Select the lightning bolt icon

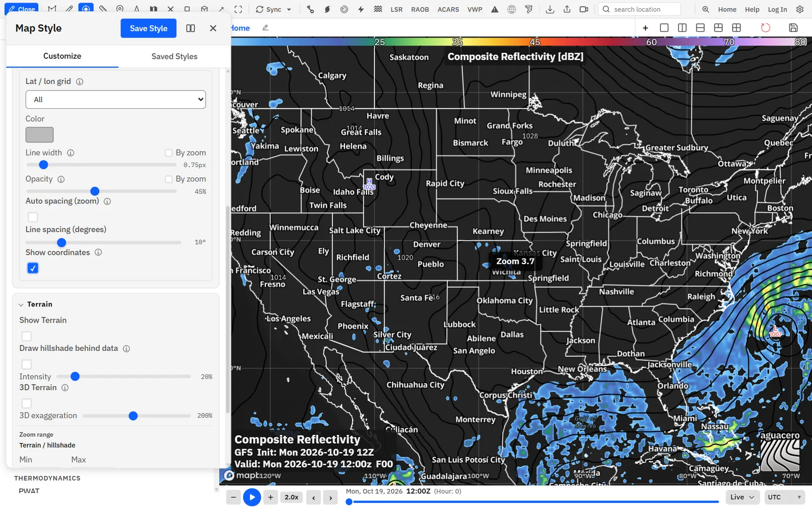pos(361,9)
